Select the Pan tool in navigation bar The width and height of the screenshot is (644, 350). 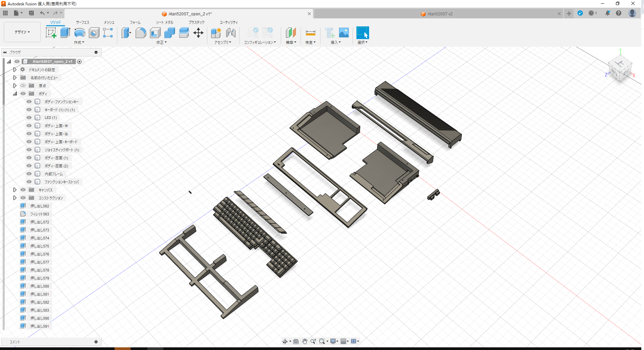pos(304,341)
